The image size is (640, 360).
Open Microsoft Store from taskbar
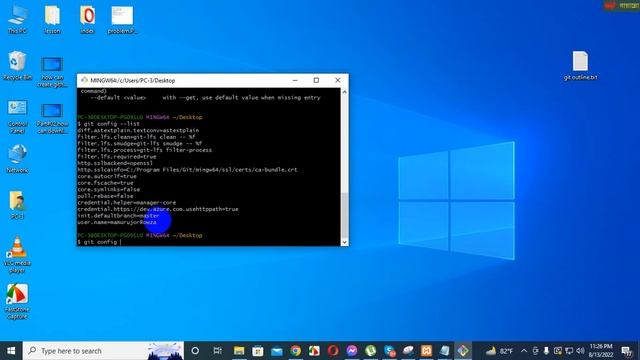[x=258, y=351]
